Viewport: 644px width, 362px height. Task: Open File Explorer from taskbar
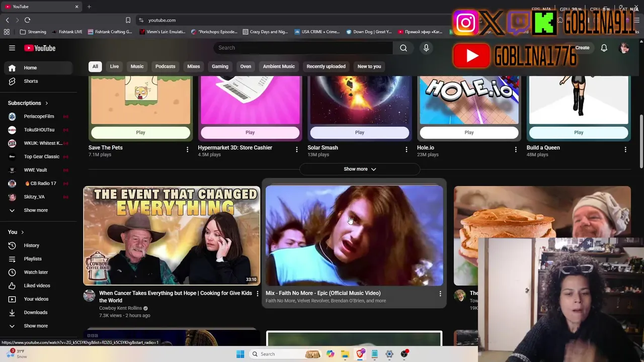click(345, 354)
